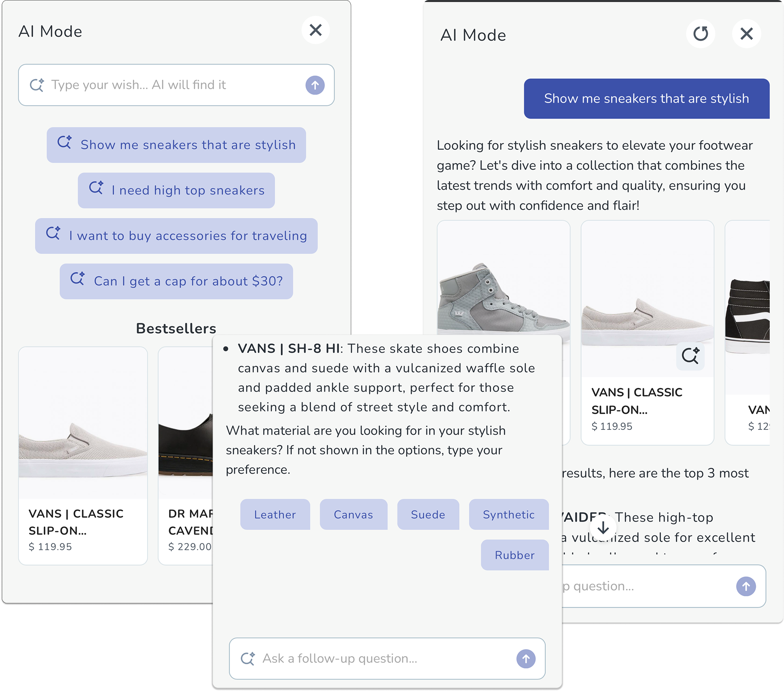Click the 'VANS | SH-8 HI' product name in the description
This screenshot has width=784, height=691.
click(289, 349)
